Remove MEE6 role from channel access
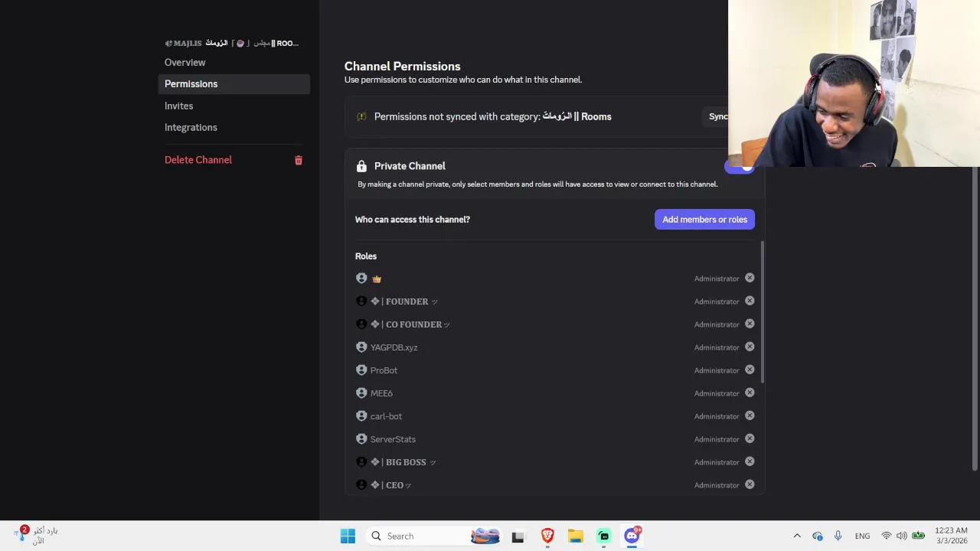The width and height of the screenshot is (980, 551). coord(750,393)
